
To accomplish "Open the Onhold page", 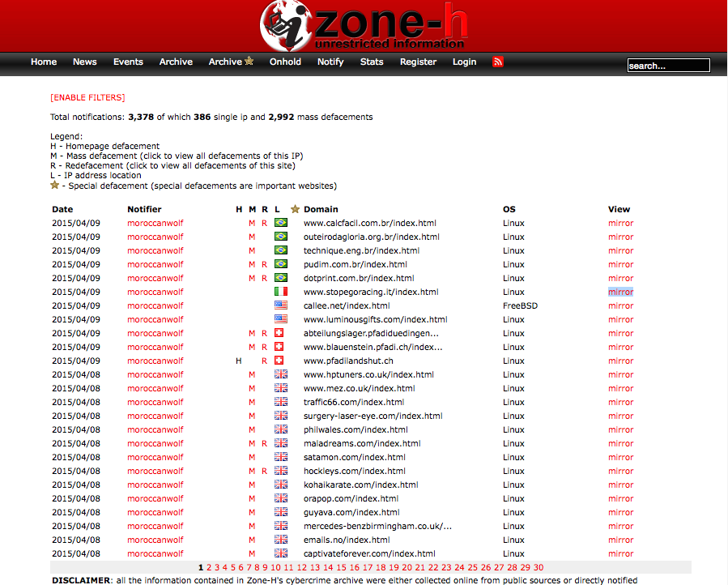I will [285, 62].
